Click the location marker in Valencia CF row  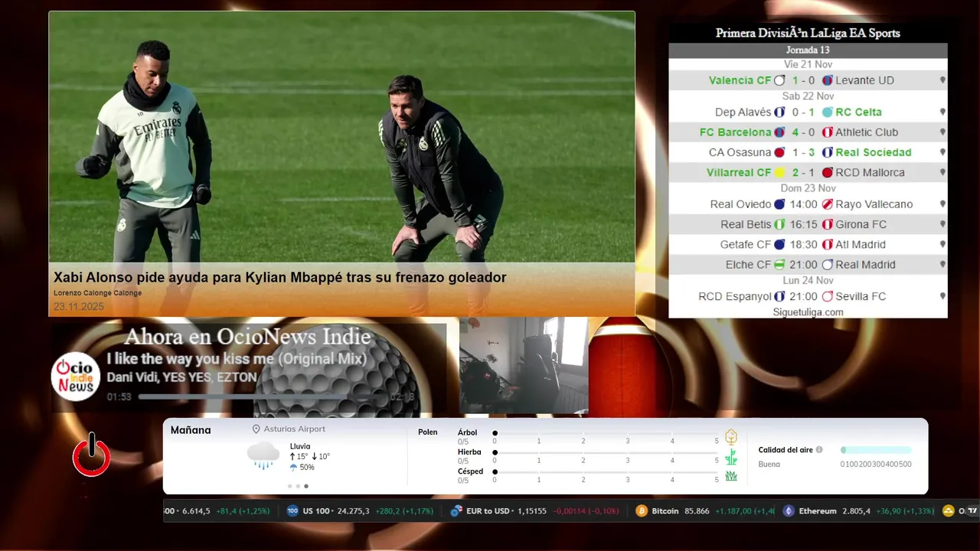(x=942, y=80)
